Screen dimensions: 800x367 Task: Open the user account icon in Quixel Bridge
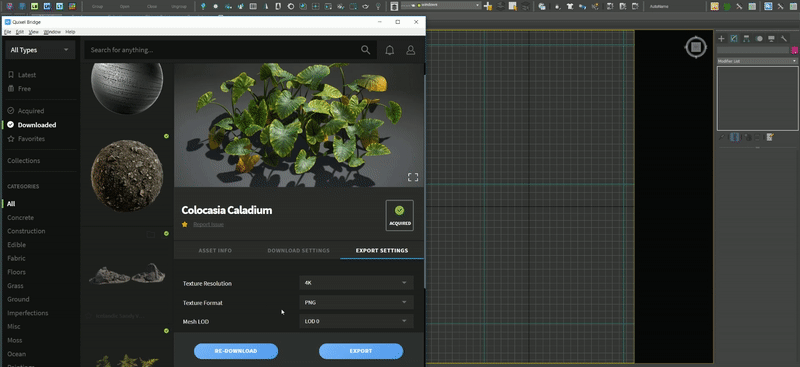410,50
